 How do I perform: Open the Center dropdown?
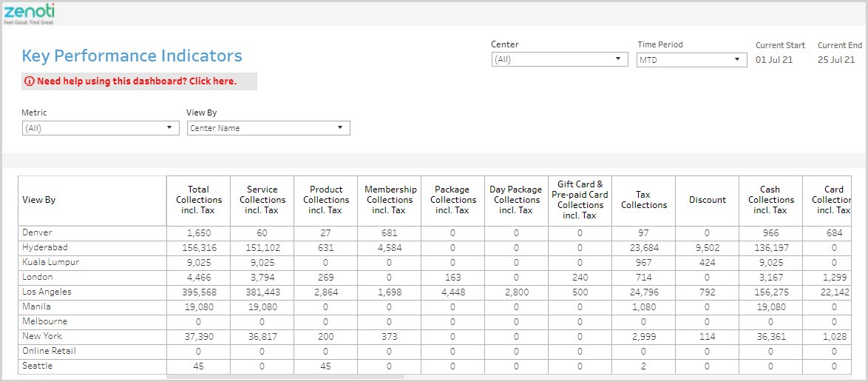[560, 59]
